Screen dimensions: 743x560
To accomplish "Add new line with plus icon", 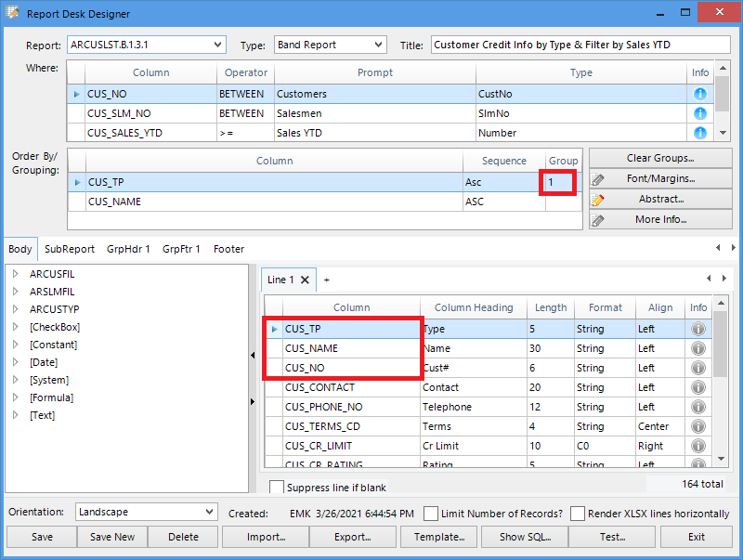I will (326, 280).
